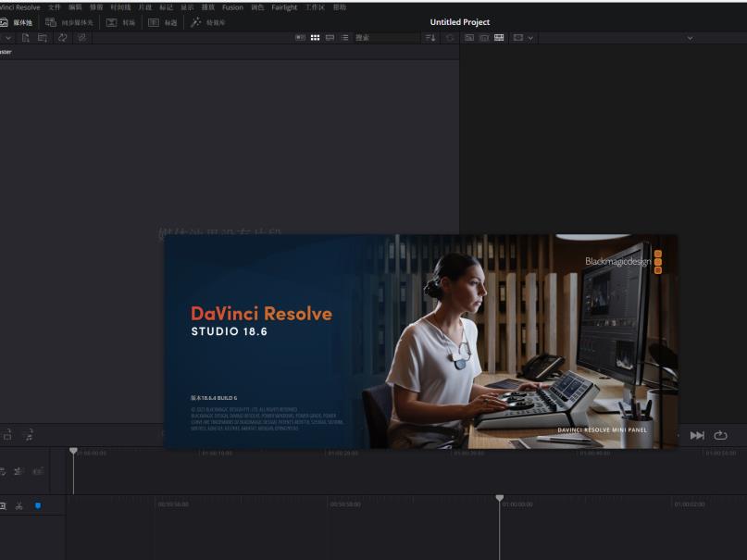Dismiss the DaVinci Resolve Studio 18.6 splash screen
The height and width of the screenshot is (560, 747).
point(420,341)
